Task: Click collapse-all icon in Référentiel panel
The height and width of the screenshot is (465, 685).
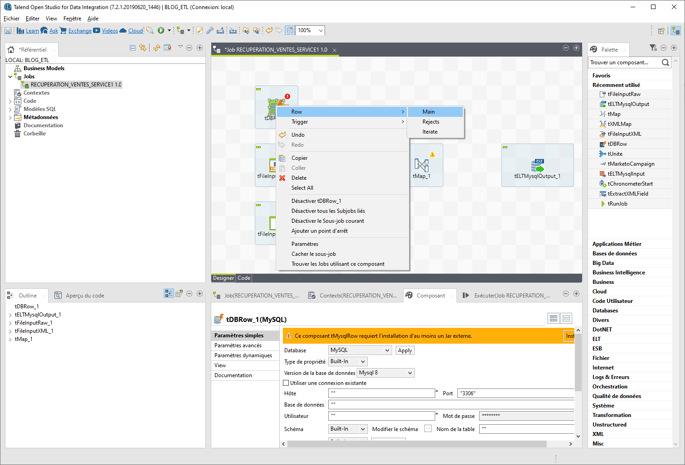Action: click(x=132, y=48)
